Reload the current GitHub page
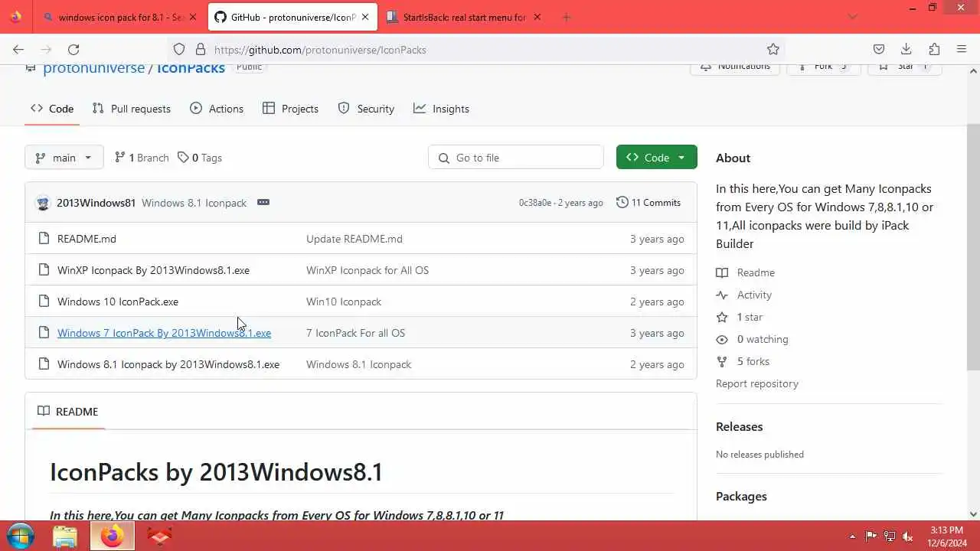Viewport: 980px width, 551px height. [73, 49]
